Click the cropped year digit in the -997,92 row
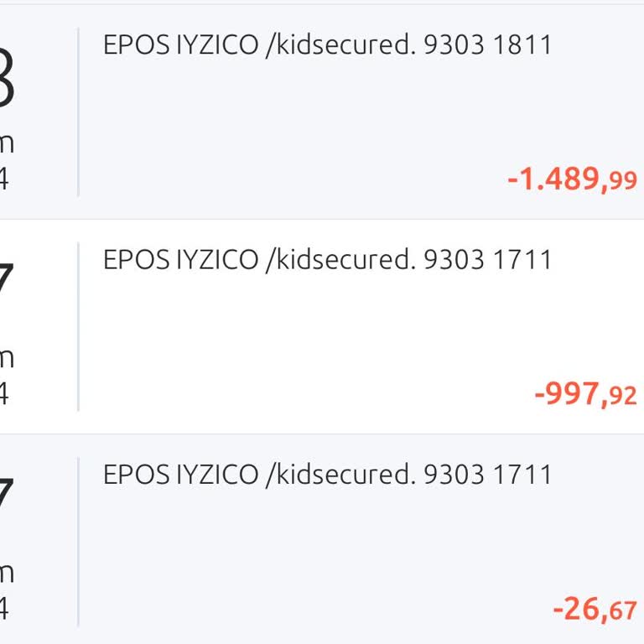This screenshot has width=644, height=644. (4, 393)
